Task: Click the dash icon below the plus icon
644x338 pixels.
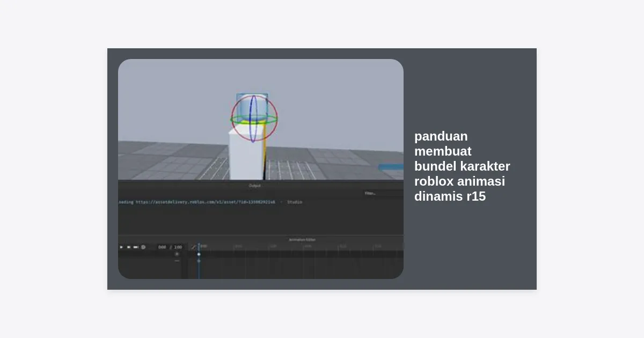Action: [177, 261]
